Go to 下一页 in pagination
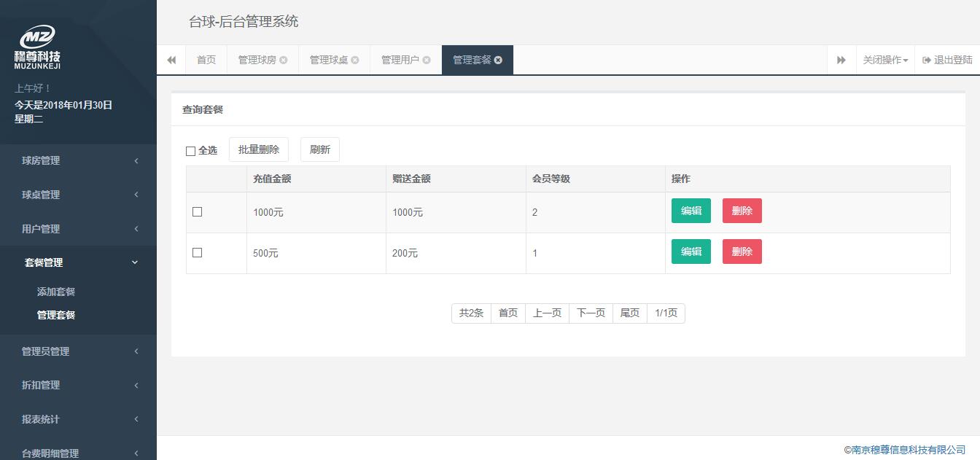 click(591, 313)
